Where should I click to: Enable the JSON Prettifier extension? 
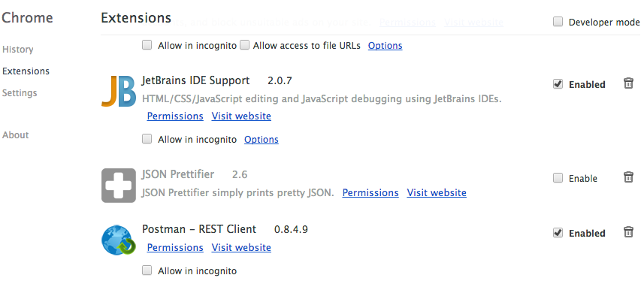coord(558,178)
